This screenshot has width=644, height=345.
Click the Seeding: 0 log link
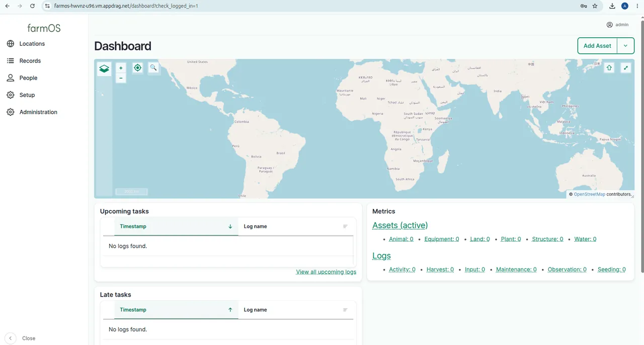click(x=612, y=269)
